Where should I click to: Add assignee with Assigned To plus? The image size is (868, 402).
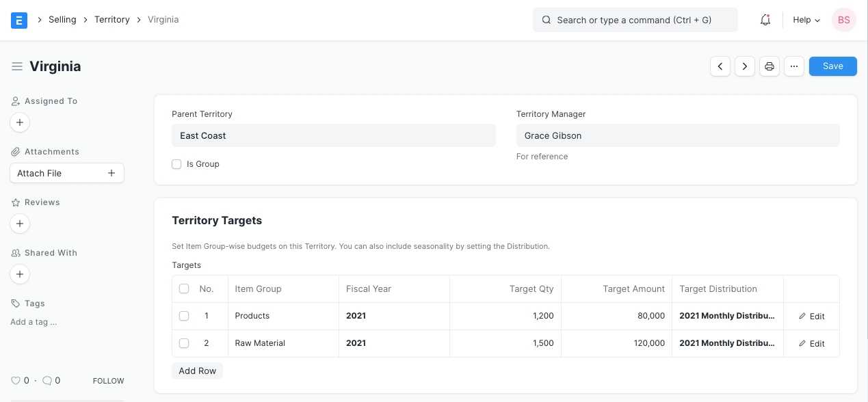point(20,122)
